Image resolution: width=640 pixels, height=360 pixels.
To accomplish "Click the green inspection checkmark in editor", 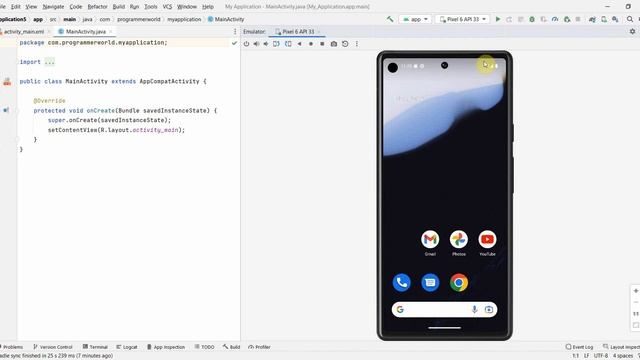I will (x=234, y=43).
